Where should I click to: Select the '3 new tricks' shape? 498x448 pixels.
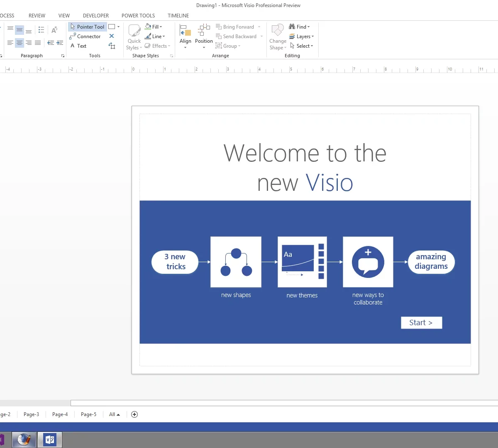pos(175,262)
